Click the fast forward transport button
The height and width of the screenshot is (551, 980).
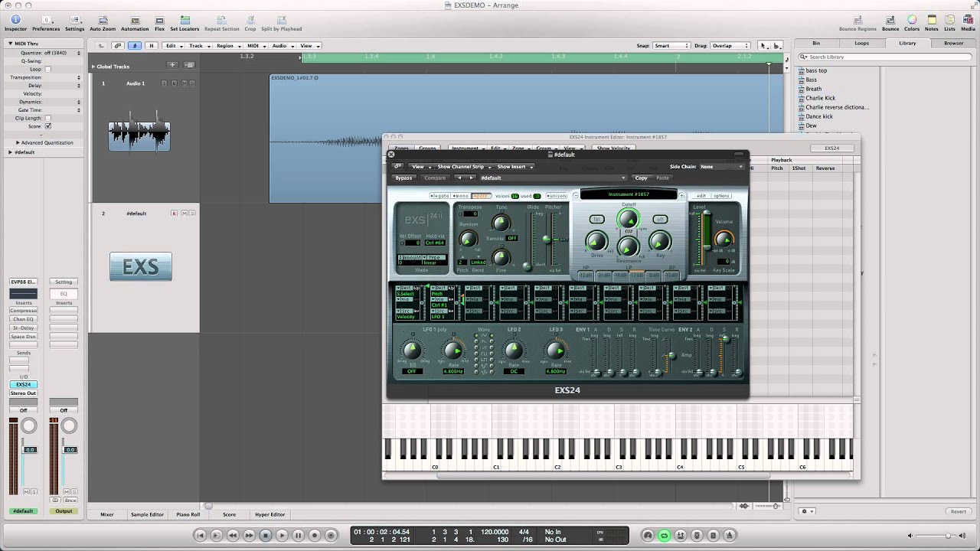click(249, 536)
